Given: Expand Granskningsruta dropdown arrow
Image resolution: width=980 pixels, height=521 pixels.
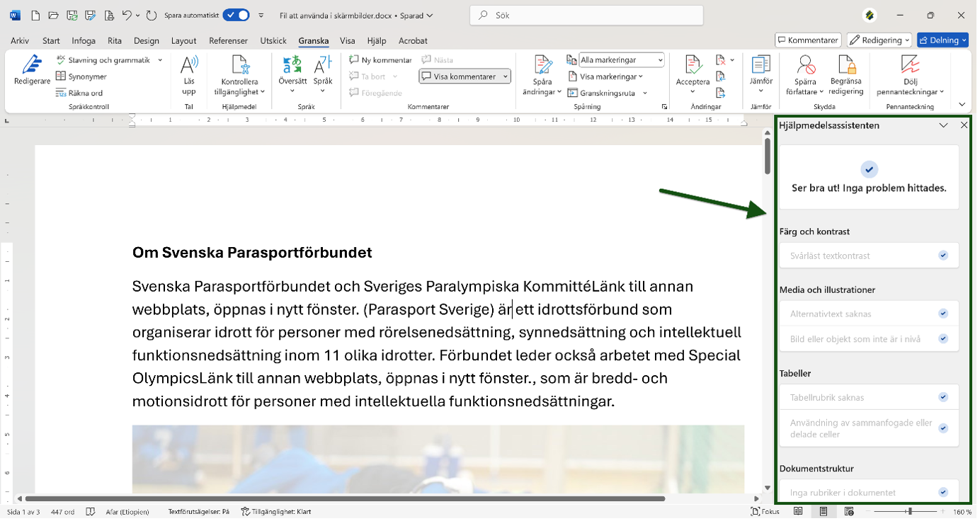Looking at the screenshot, I should point(645,93).
